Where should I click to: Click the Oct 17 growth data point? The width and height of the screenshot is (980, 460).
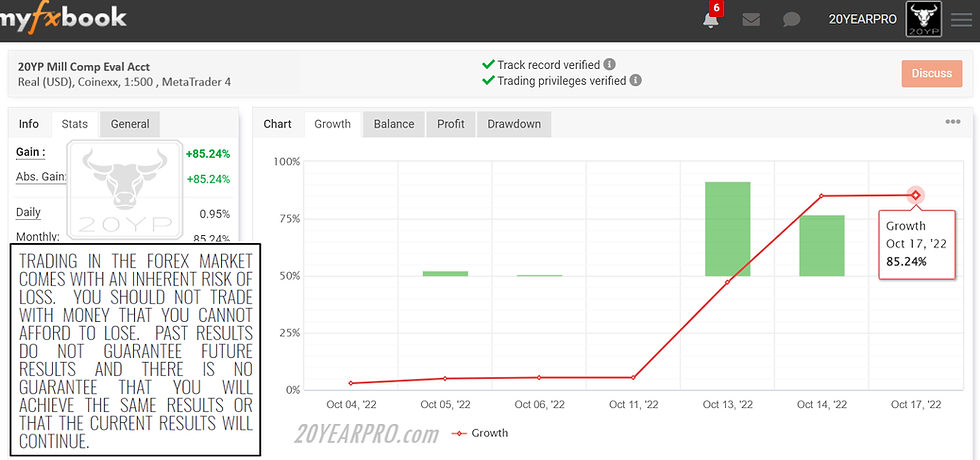click(x=916, y=195)
